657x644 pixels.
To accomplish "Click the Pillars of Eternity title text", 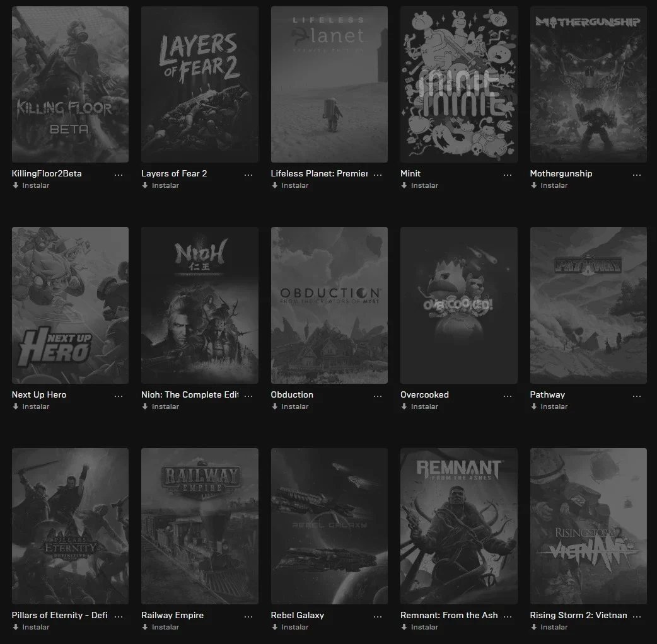I will (59, 615).
